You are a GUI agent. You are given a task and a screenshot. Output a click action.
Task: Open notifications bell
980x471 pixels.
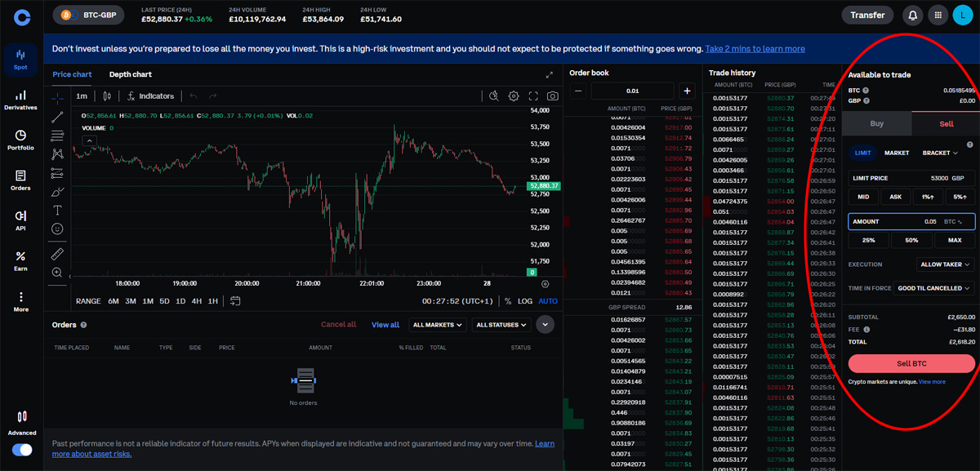point(913,15)
